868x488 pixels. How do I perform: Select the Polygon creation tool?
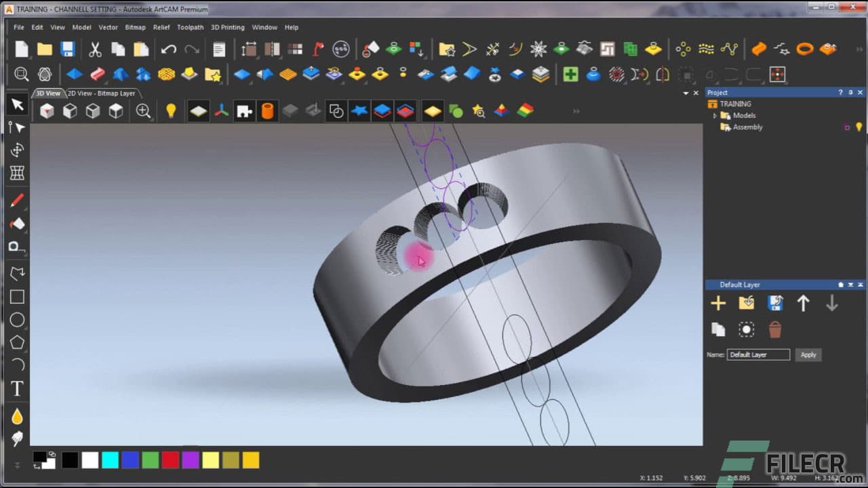pos(17,342)
